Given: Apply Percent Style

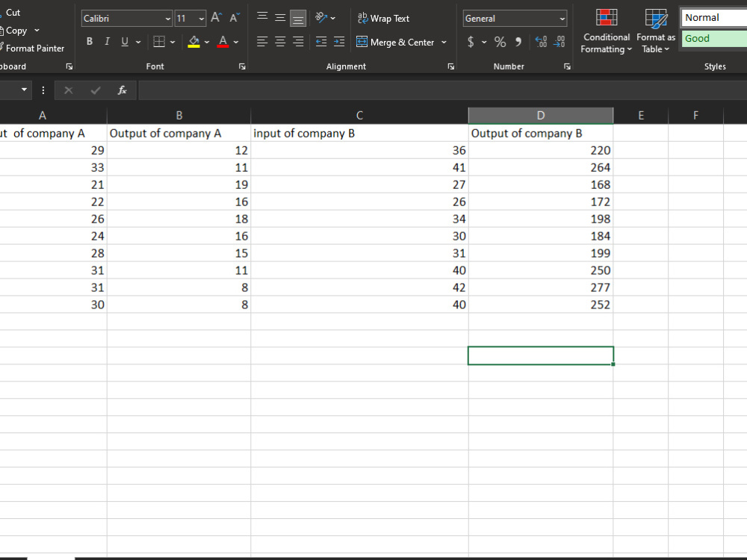Looking at the screenshot, I should coord(500,42).
